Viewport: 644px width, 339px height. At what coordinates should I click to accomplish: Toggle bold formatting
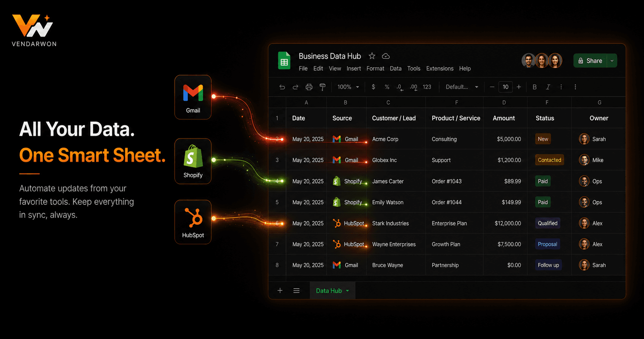[534, 87]
